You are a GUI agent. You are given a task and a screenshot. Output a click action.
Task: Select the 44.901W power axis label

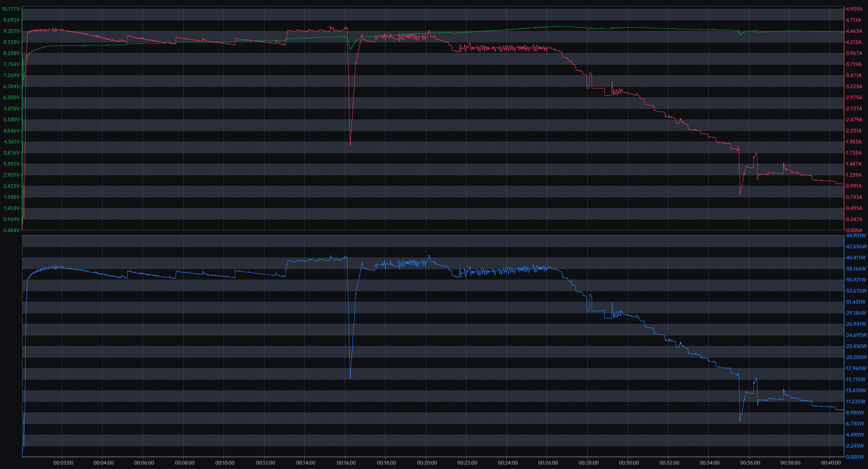pos(856,235)
